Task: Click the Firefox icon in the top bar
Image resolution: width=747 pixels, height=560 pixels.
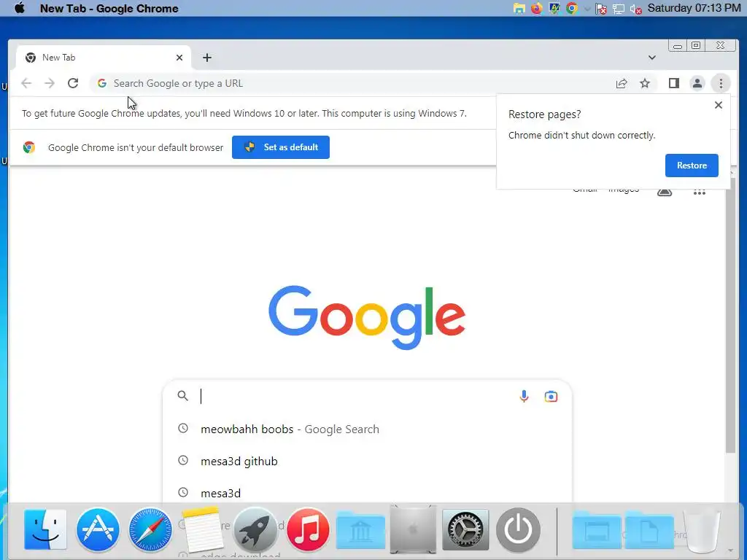Action: 536,8
